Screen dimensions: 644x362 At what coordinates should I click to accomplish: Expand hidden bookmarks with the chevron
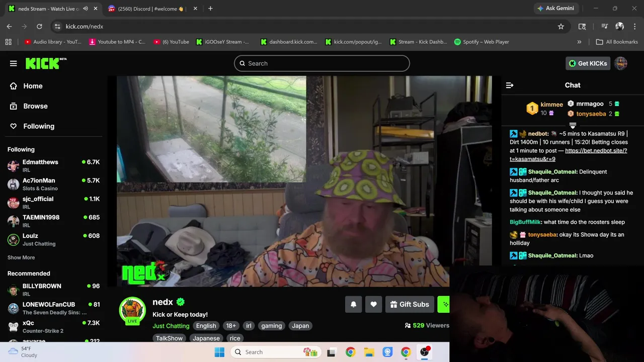579,42
